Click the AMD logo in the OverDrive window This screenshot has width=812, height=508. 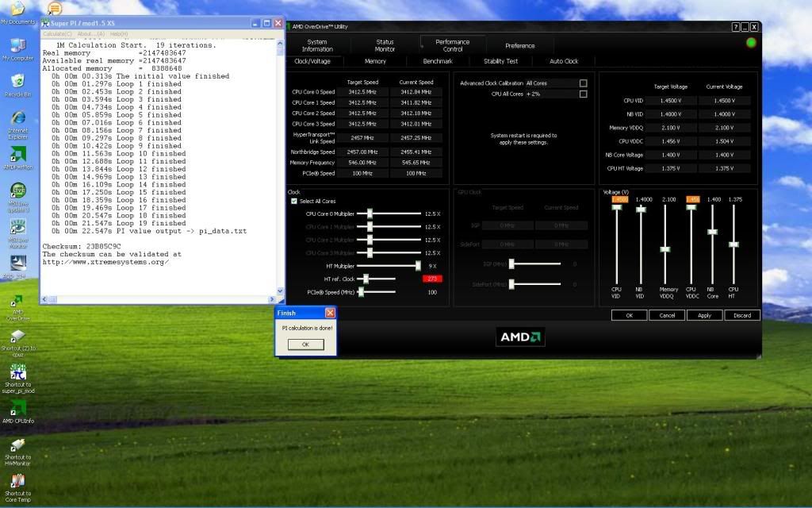click(520, 337)
